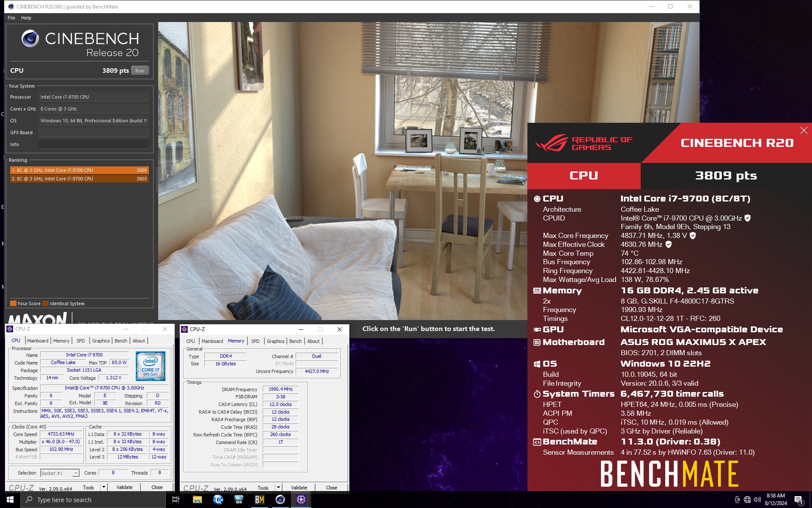Click the verified shield beside Max Core Frequency
This screenshot has height=508, width=812.
tap(693, 235)
